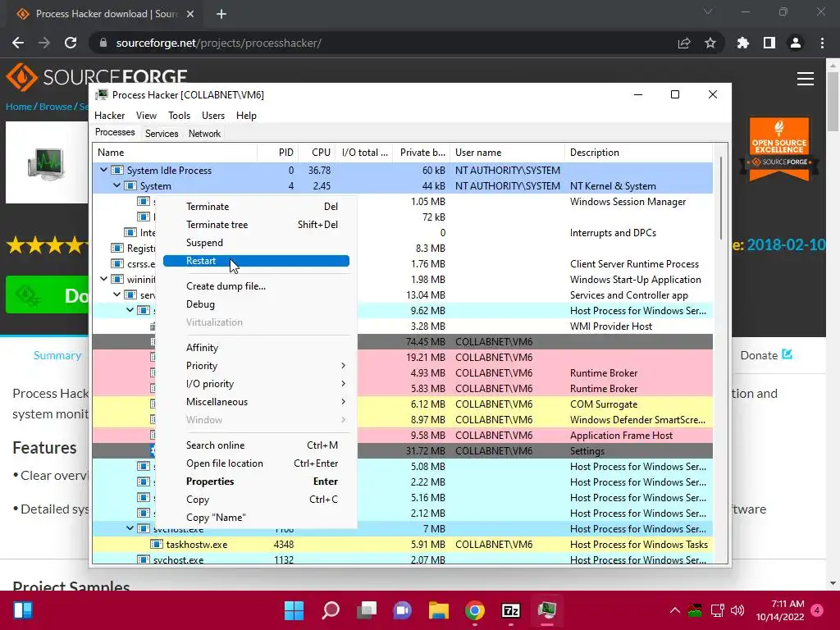The image size is (840, 630).
Task: Open Affinity from the context menu
Action: click(256, 348)
